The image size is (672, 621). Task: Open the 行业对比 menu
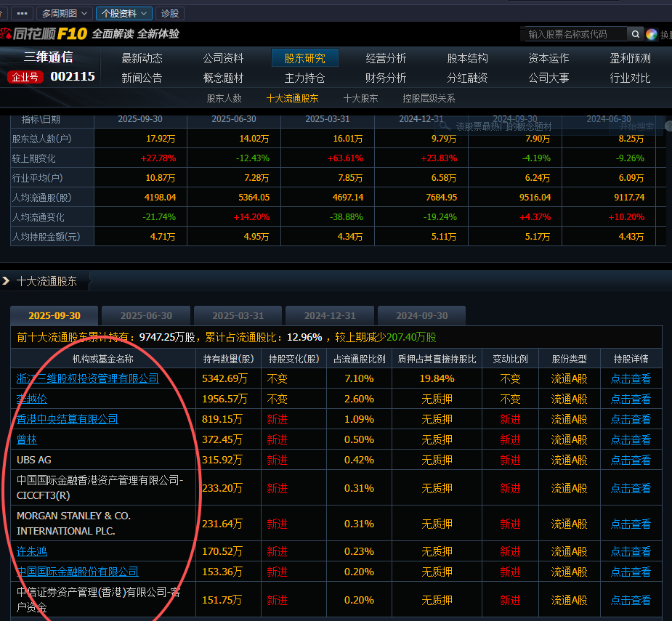630,78
